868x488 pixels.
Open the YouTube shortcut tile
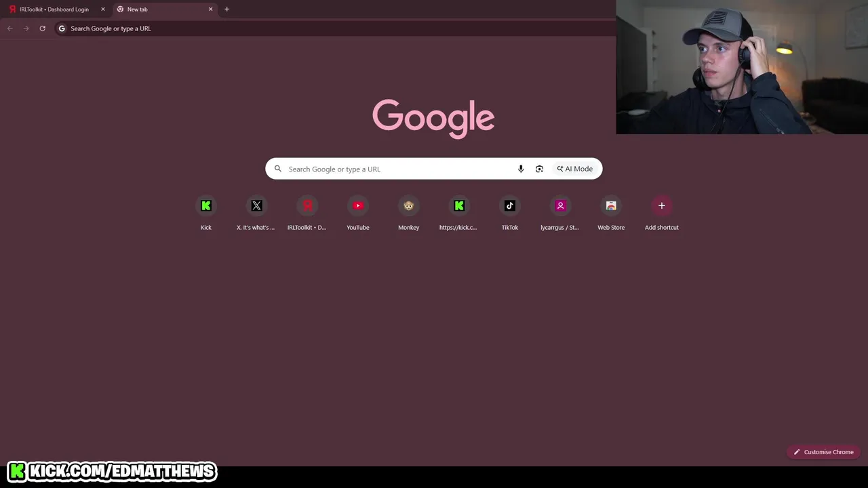tap(358, 213)
